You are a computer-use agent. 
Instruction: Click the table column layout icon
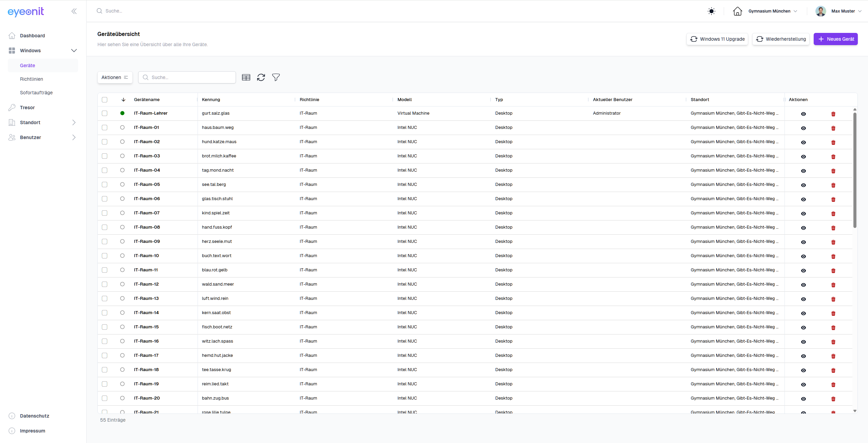click(246, 77)
